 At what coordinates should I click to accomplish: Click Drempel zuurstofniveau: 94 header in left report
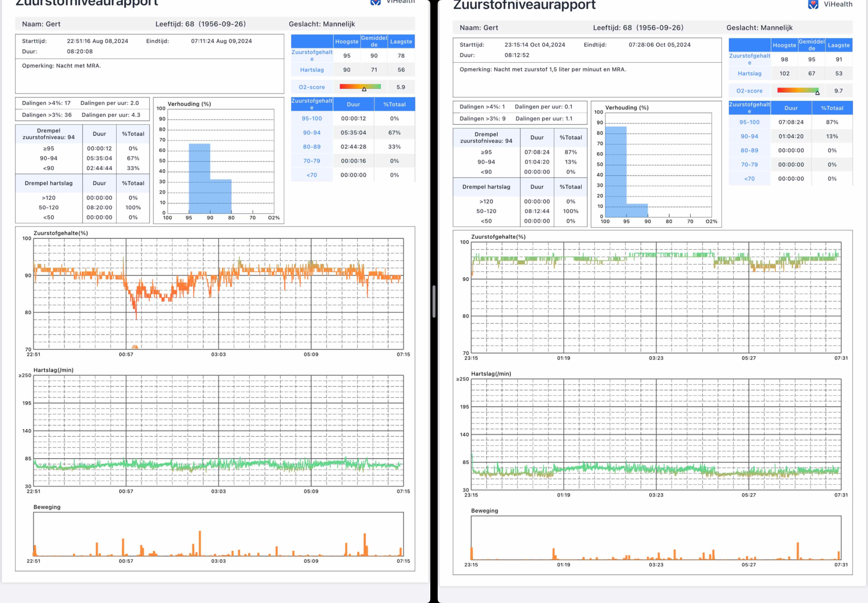[x=49, y=134]
